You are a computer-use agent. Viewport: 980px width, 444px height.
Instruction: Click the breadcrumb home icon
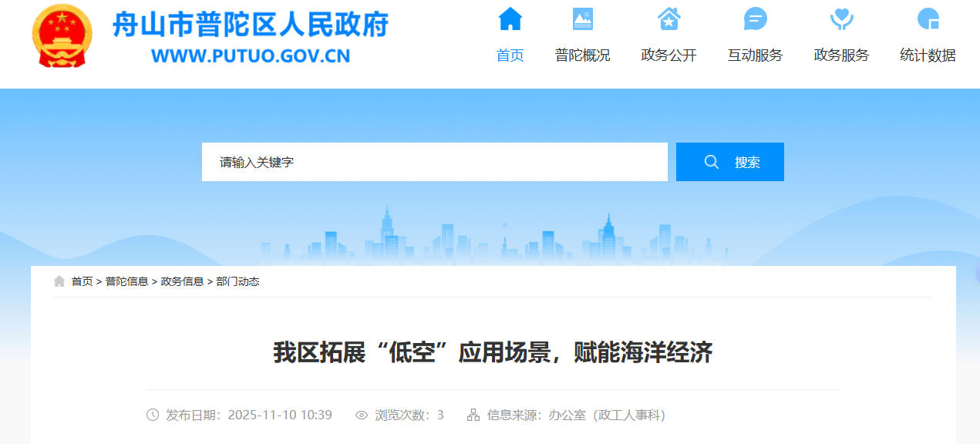pyautogui.click(x=59, y=281)
